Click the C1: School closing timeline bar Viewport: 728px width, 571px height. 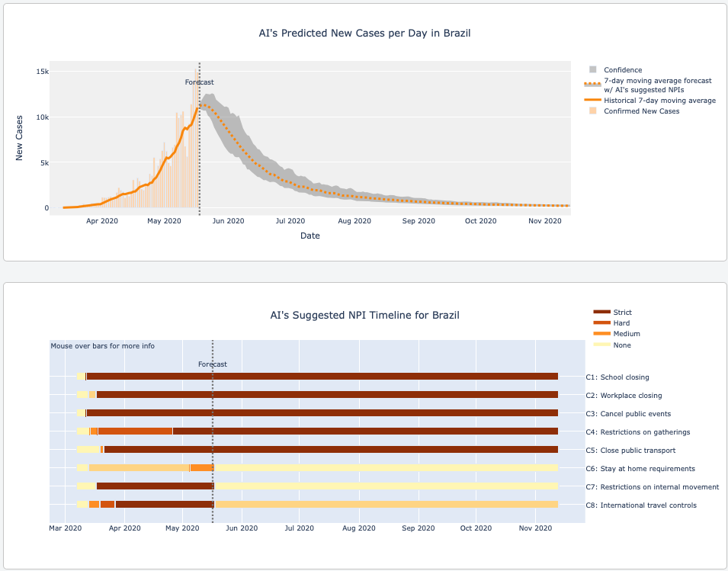tap(320, 377)
